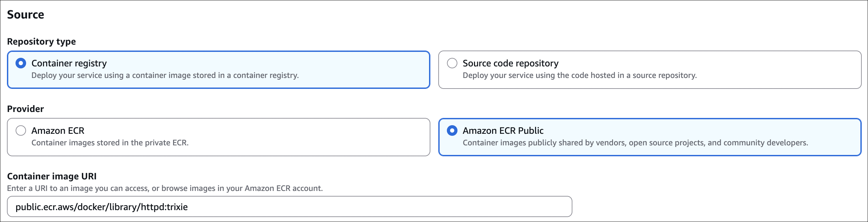Screen dimensions: 868x222
Task: Choose the Amazon ECR Public radio button
Action: (x=452, y=130)
